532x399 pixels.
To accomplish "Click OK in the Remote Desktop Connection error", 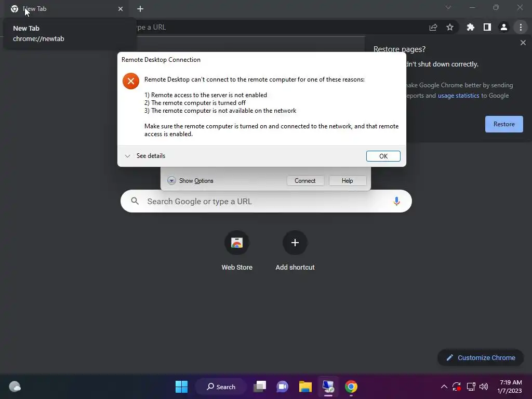I will pyautogui.click(x=383, y=156).
